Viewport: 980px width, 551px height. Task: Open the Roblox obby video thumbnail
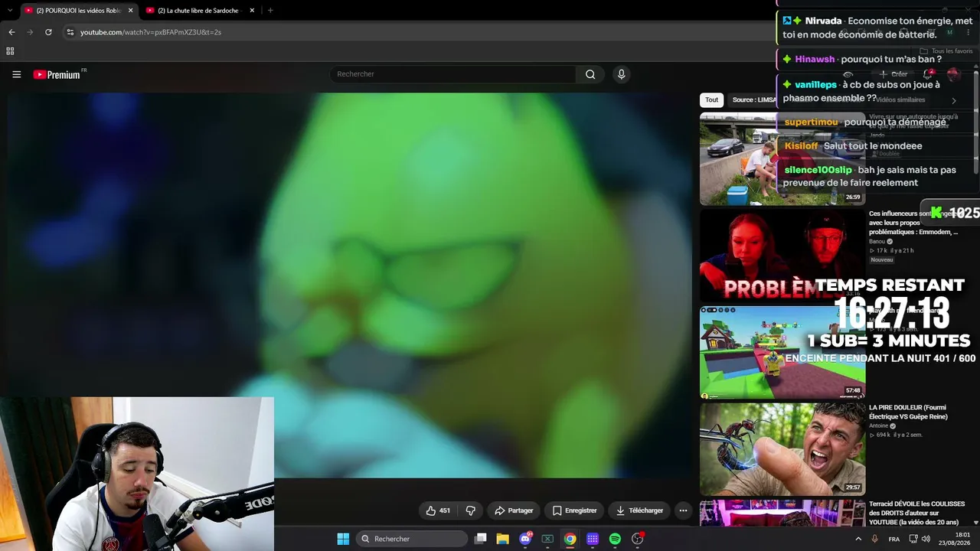(782, 353)
